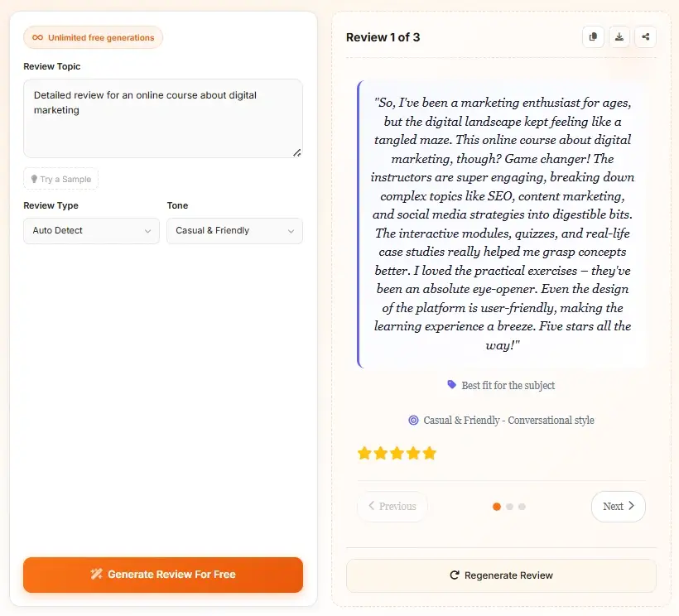
Task: Click the left arrow in Previous button
Action: 371,506
